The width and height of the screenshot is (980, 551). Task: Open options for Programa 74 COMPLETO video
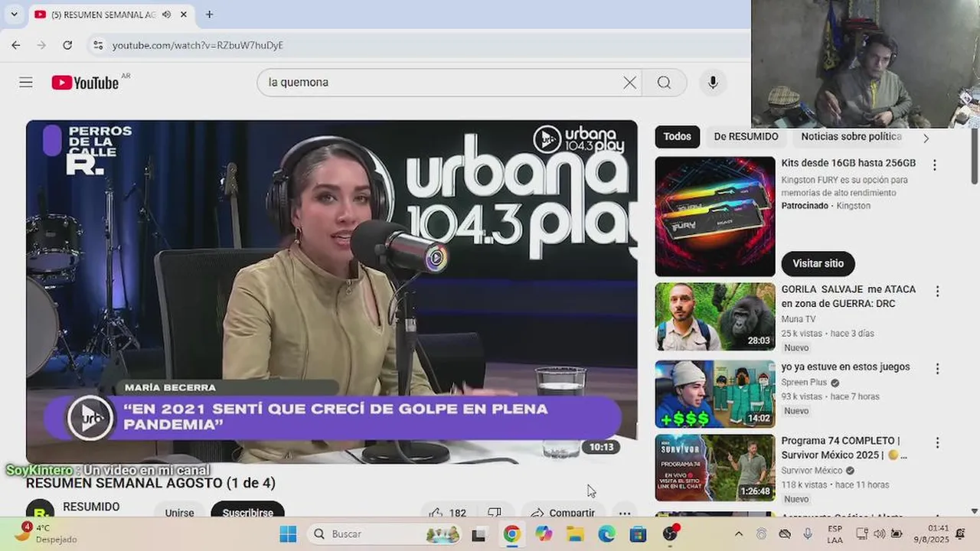(x=937, y=442)
